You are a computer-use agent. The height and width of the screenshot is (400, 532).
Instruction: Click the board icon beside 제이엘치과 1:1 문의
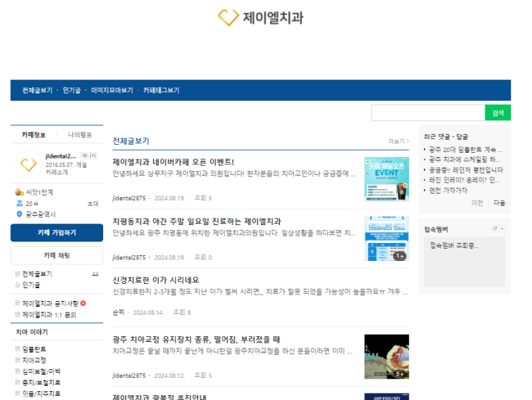click(18, 315)
